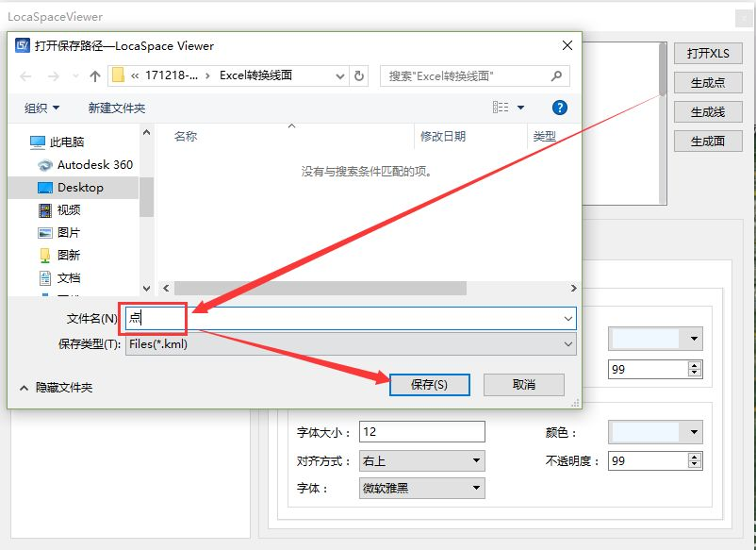Click the Back navigation arrow in the save dialog
This screenshot has height=550, width=756.
25,76
